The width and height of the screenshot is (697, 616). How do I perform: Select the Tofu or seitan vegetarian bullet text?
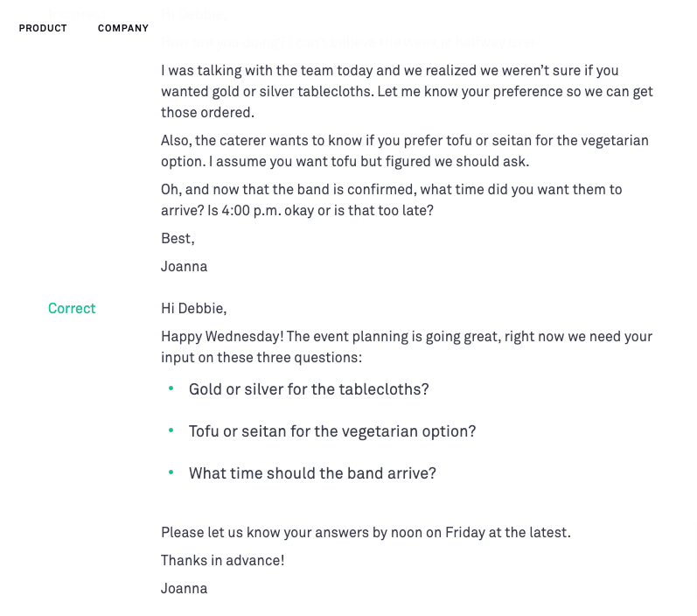332,431
